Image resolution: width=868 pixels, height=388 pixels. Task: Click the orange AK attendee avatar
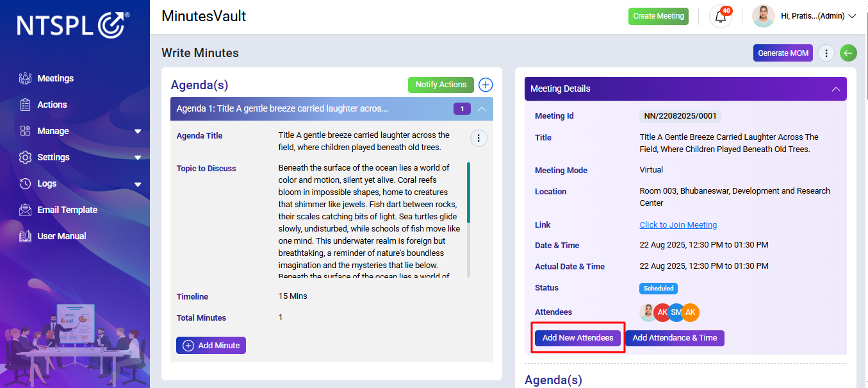point(690,312)
